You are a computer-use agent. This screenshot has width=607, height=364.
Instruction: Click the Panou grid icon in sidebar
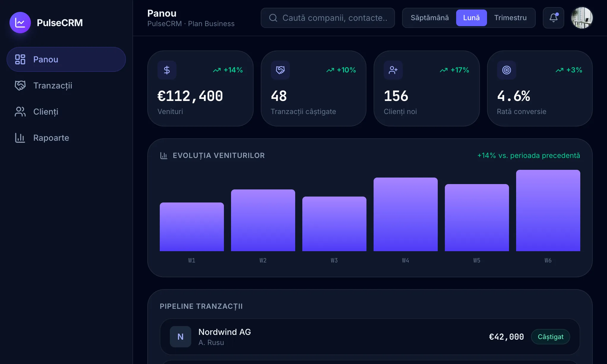click(x=20, y=59)
